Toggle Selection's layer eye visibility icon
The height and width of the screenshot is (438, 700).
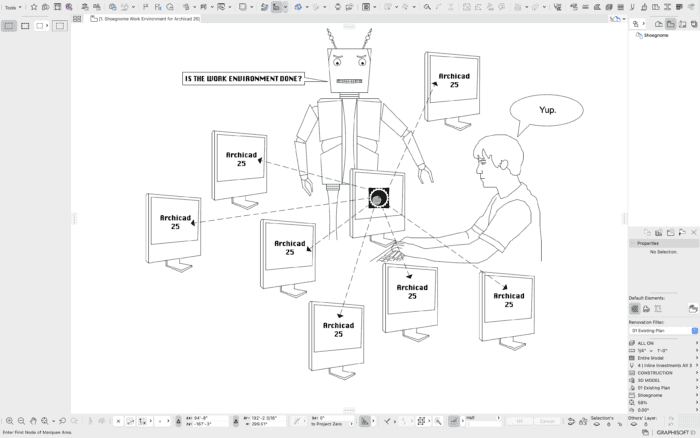pyautogui.click(x=596, y=424)
